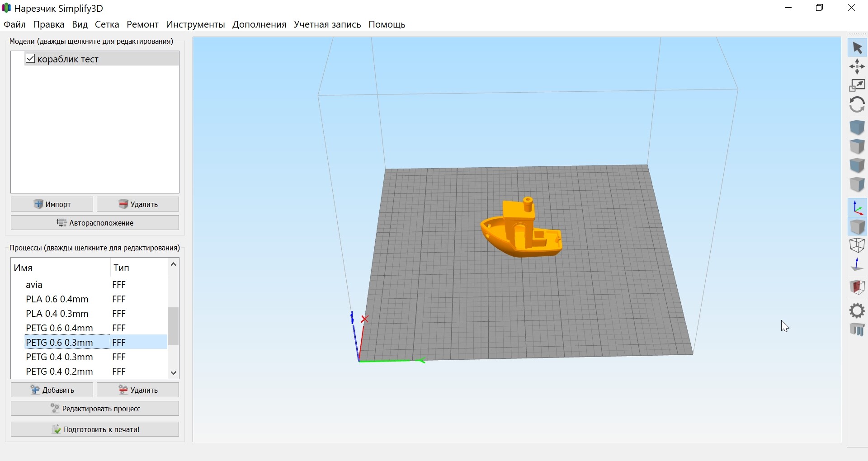The image size is (868, 461).
Task: Open the Файл menu
Action: pyautogui.click(x=14, y=24)
